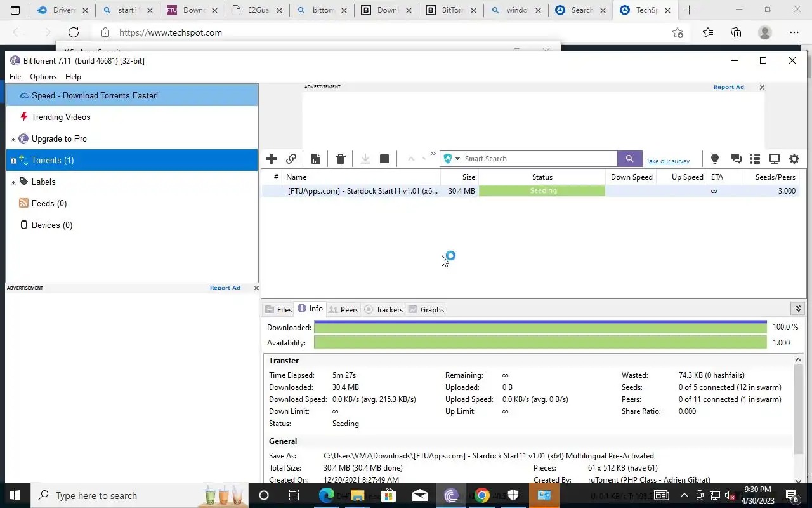
Task: Click Take our survey link
Action: [x=668, y=161]
